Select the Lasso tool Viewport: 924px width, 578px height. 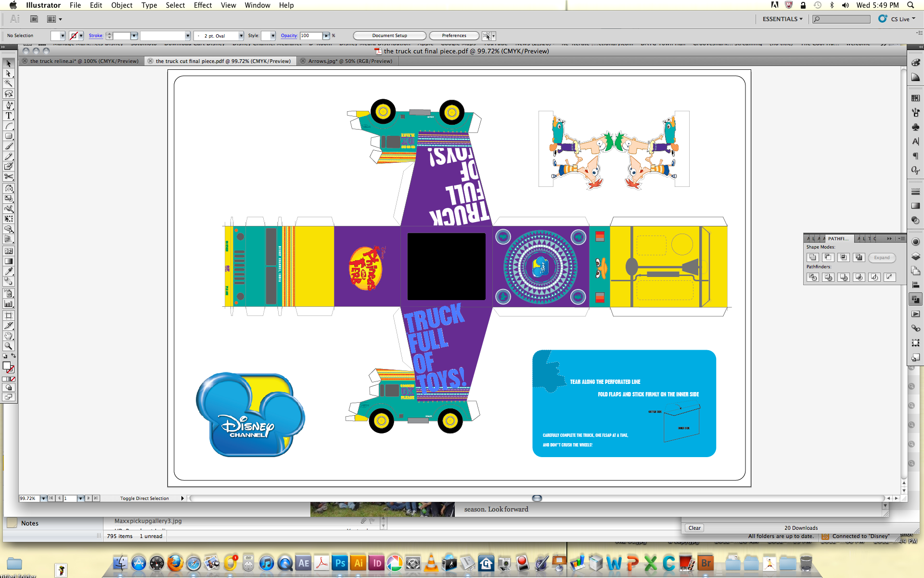[x=8, y=94]
